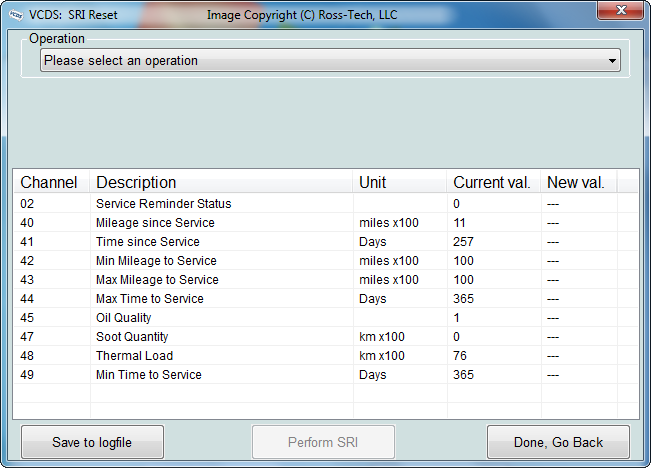The width and height of the screenshot is (651, 468).
Task: Click the VCDS title bar icon
Action: coord(16,15)
